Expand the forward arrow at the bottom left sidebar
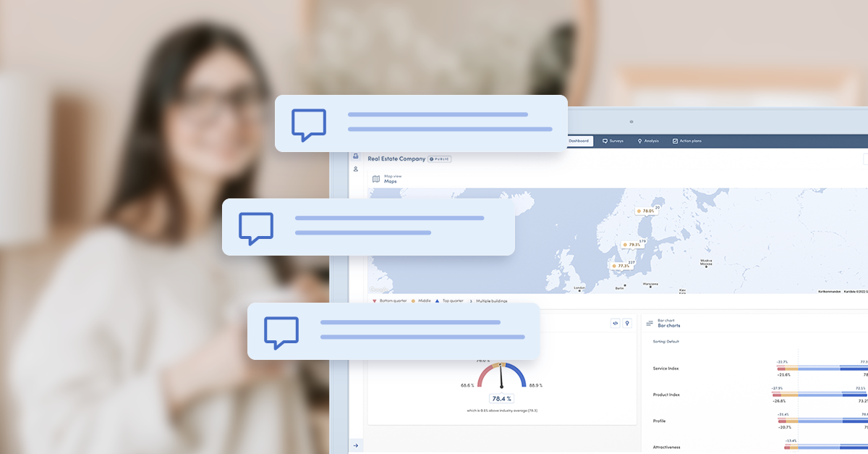The image size is (868, 454). coord(356,445)
